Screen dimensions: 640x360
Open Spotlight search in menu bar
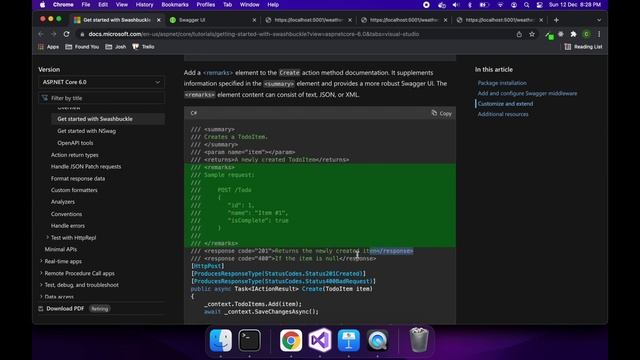point(527,5)
